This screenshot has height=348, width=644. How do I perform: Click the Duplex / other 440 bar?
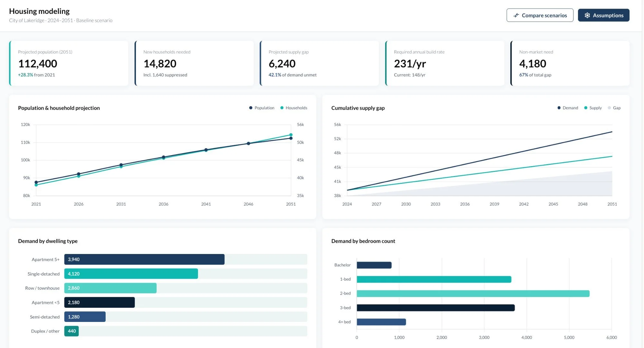coord(71,331)
